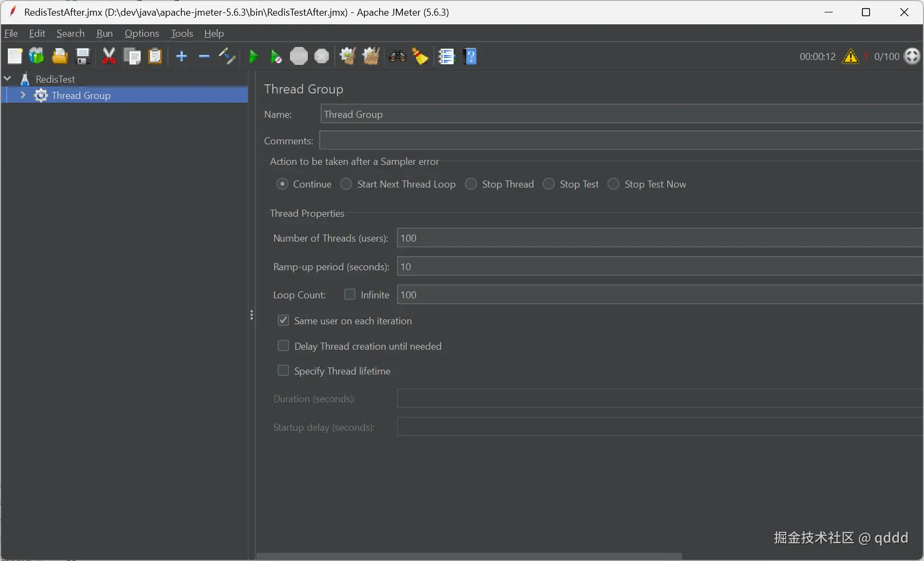Click the Thread Group gear icon
The width and height of the screenshot is (924, 561).
41,95
